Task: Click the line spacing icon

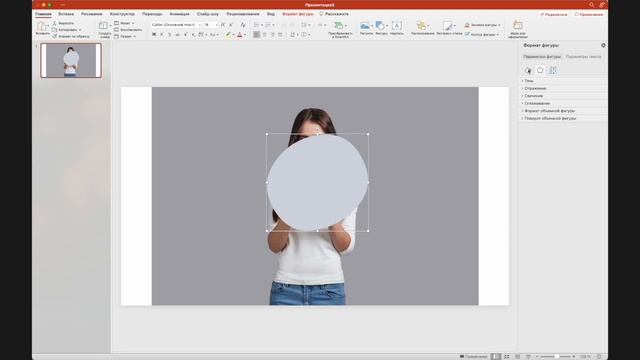Action: click(304, 25)
